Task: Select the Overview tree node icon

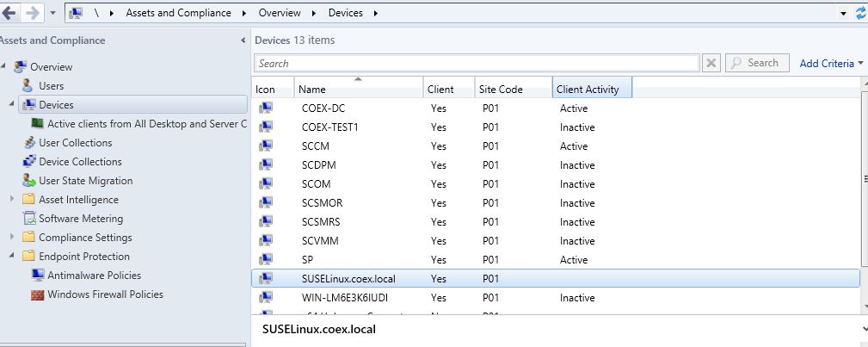Action: [21, 67]
